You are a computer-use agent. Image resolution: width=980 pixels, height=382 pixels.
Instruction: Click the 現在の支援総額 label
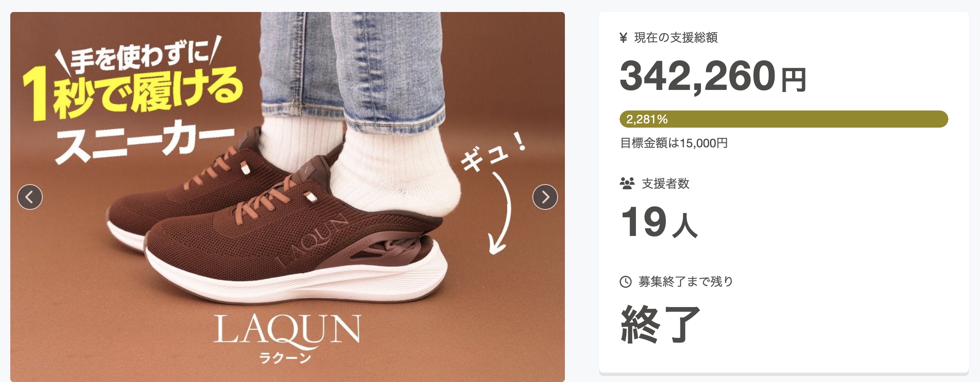(x=676, y=38)
